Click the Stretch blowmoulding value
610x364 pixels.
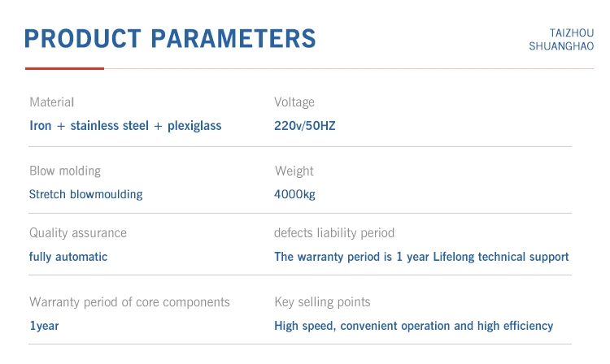(85, 195)
